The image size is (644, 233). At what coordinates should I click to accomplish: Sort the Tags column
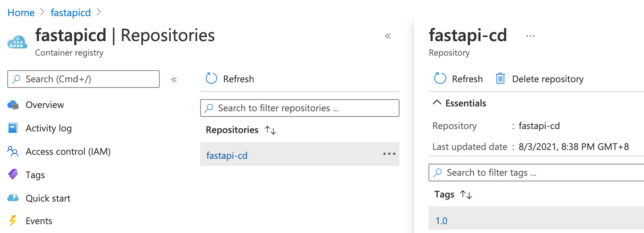[466, 195]
